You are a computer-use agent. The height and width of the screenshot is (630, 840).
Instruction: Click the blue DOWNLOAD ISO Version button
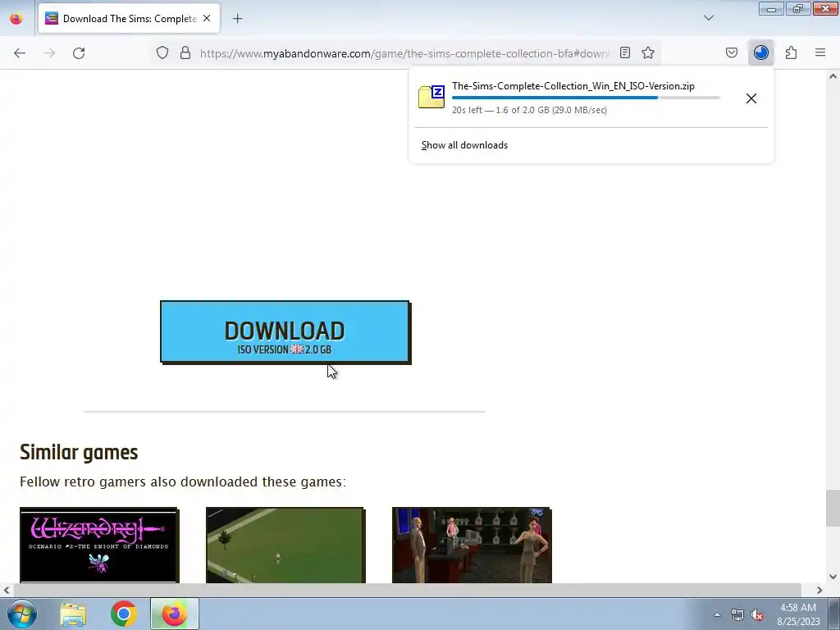click(285, 332)
